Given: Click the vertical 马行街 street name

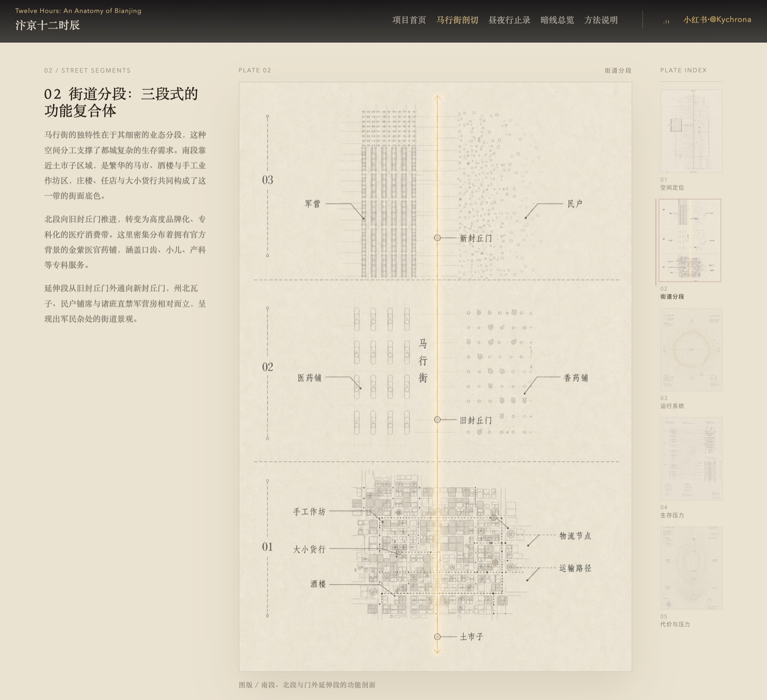Looking at the screenshot, I should (x=423, y=361).
